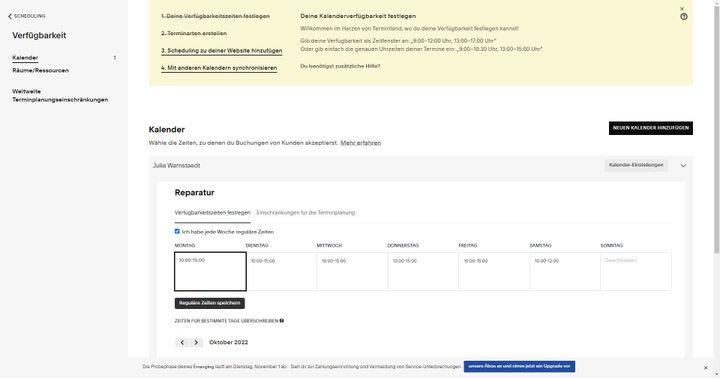Expand the Julia Warnstaedt calendar chevron

point(683,165)
